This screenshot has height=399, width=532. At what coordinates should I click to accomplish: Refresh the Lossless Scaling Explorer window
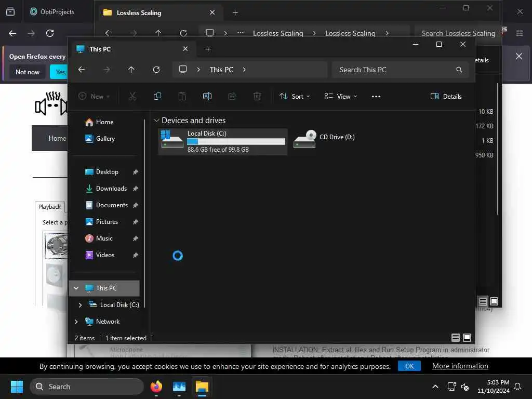(x=183, y=33)
